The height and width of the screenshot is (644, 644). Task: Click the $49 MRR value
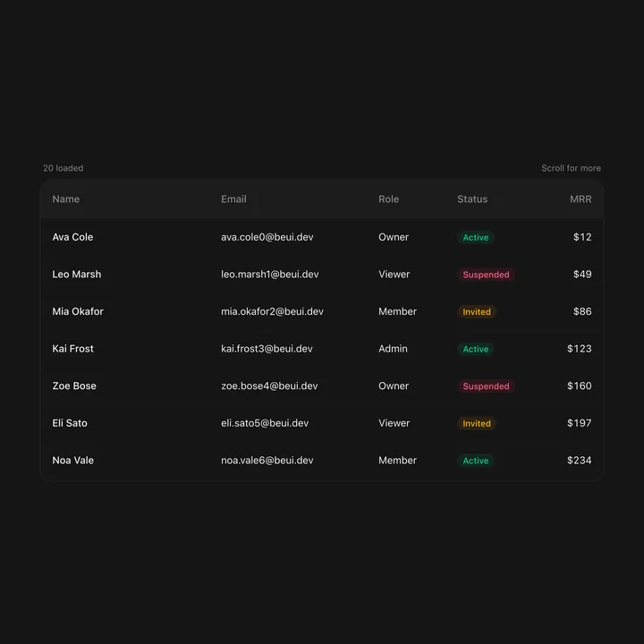click(582, 275)
